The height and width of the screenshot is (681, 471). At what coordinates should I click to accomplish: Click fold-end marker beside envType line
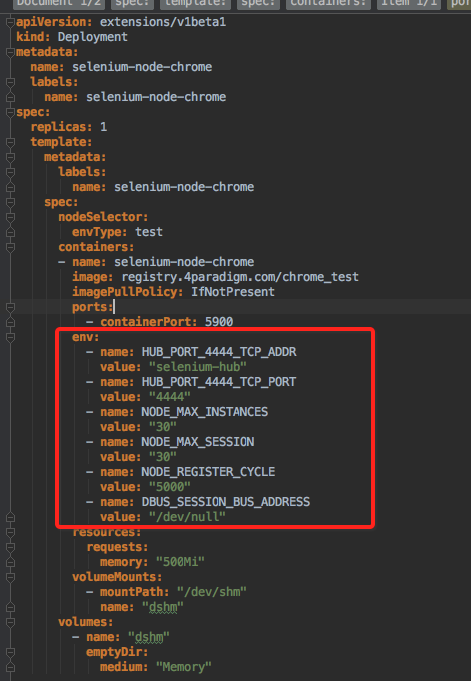[x=10, y=232]
